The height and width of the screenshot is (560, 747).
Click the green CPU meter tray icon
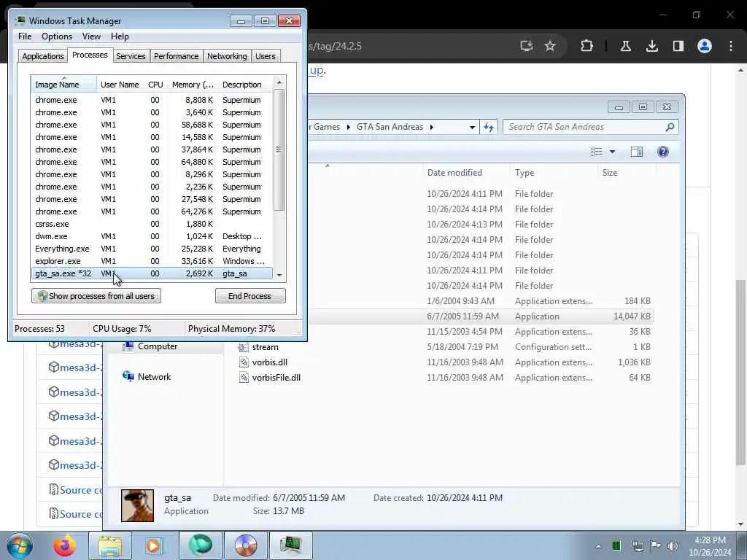tap(616, 546)
